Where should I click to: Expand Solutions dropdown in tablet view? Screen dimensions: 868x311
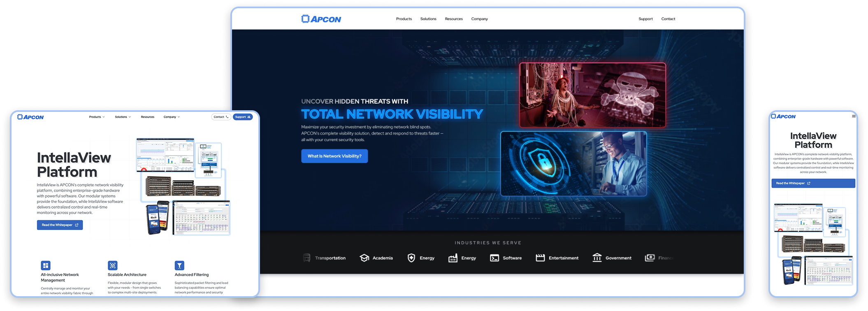point(123,117)
